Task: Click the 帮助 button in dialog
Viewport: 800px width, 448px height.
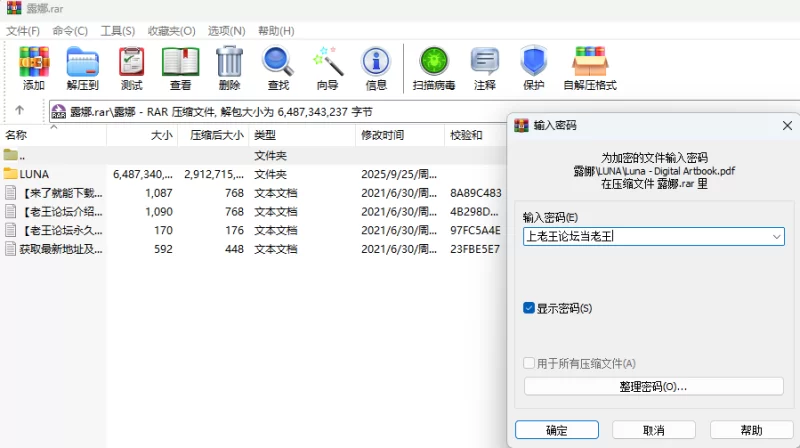Action: pyautogui.click(x=751, y=430)
